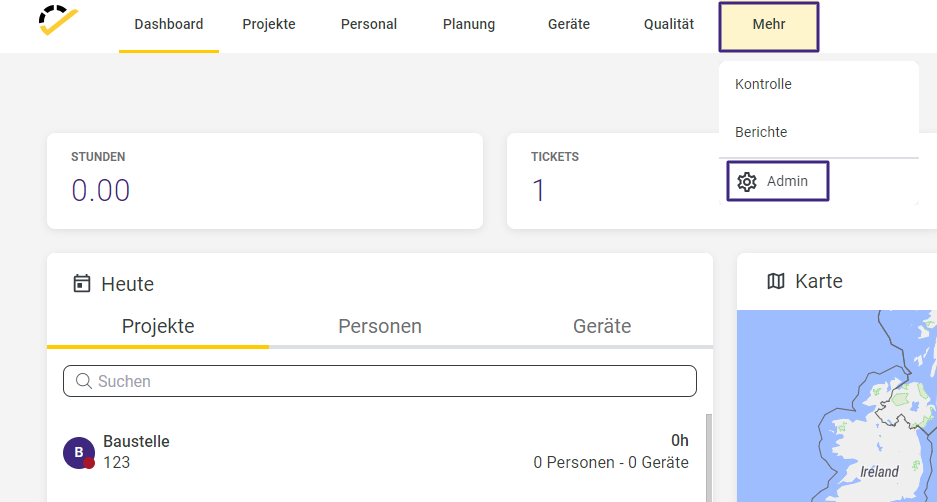Viewport: 937px width, 502px height.
Task: Click the checkmark app logo
Action: pyautogui.click(x=58, y=20)
